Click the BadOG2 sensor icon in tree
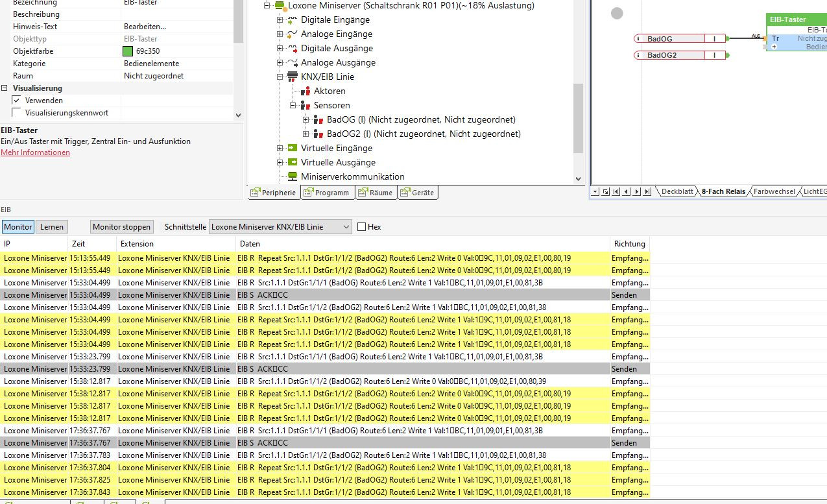 click(318, 134)
